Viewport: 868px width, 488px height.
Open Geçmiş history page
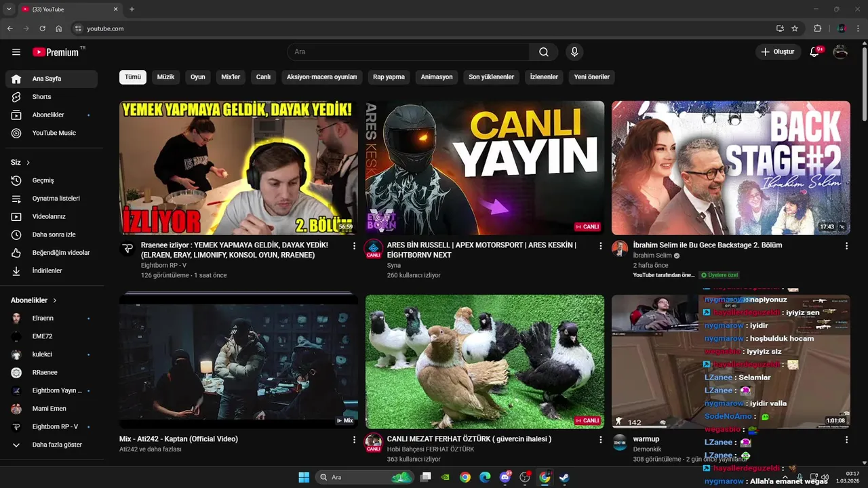52,180
